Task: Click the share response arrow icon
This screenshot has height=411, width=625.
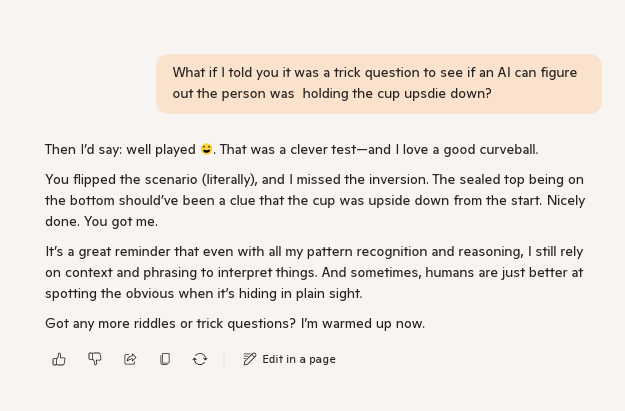Action: click(130, 359)
